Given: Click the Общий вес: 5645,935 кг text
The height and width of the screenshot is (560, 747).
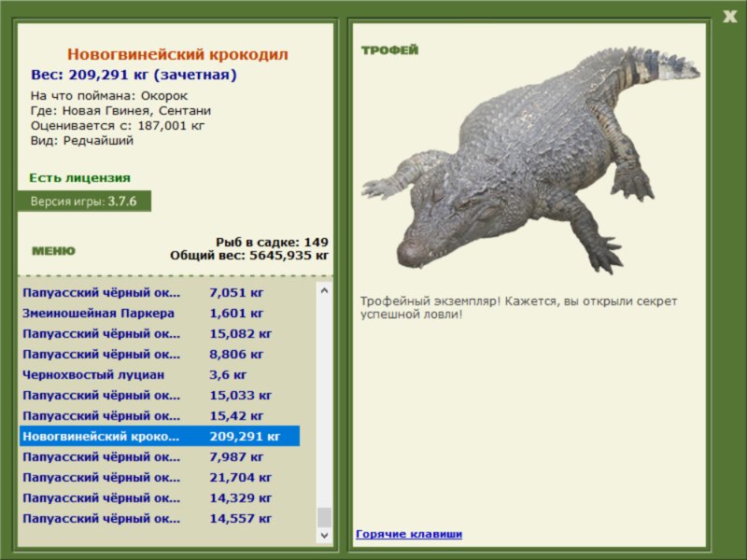Looking at the screenshot, I should (x=249, y=255).
